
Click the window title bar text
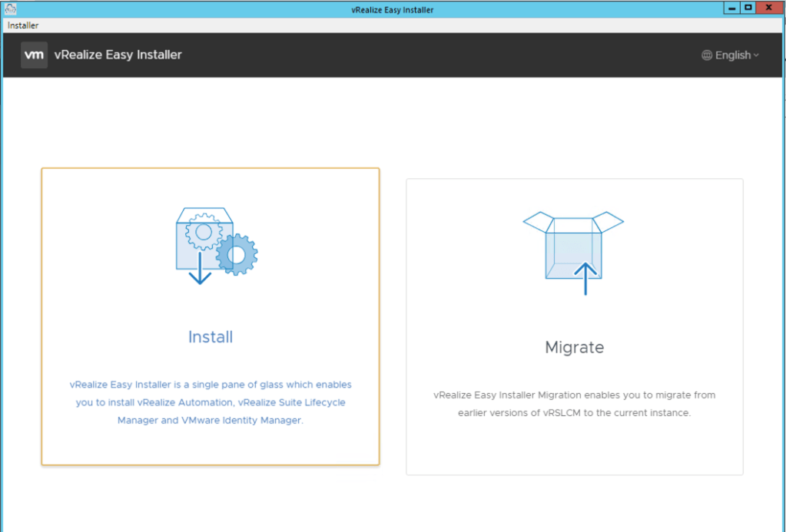[393, 8]
